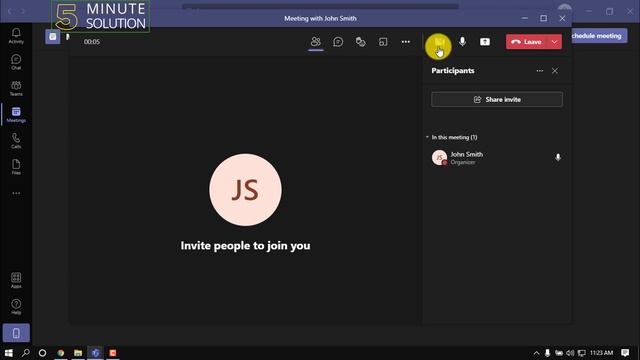Open the notification center icon
This screenshot has height=360, width=640.
(x=625, y=353)
